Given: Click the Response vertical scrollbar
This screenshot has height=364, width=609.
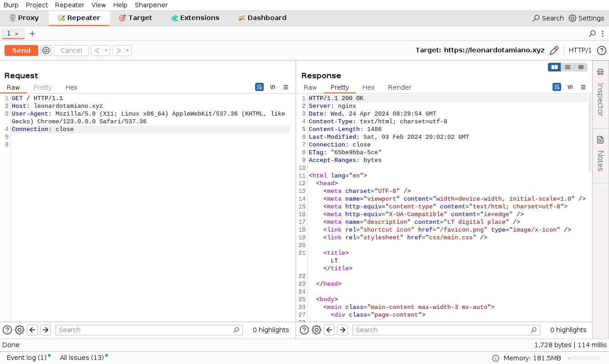Looking at the screenshot, I should [590, 133].
